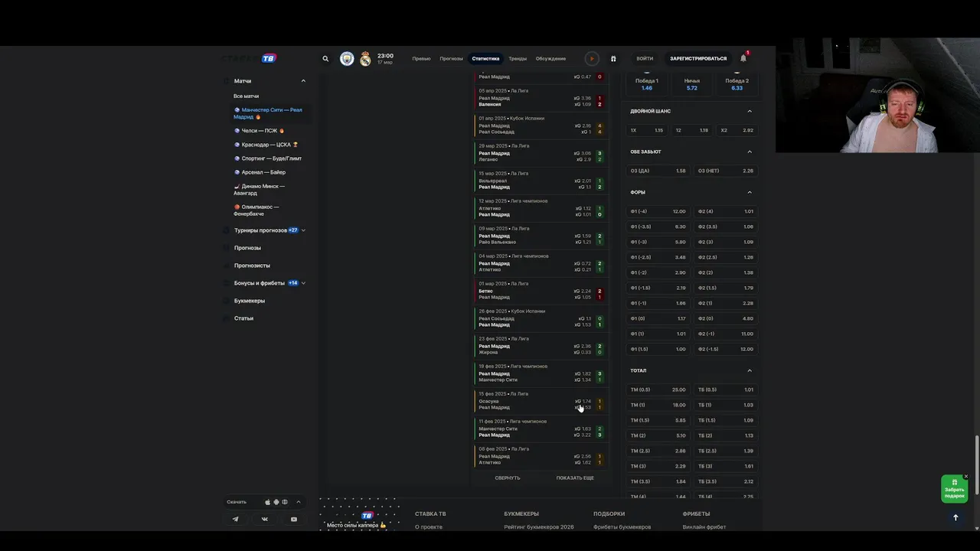The image size is (980, 551).
Task: Select Ф2 (0) odds 4.80
Action: click(726, 318)
